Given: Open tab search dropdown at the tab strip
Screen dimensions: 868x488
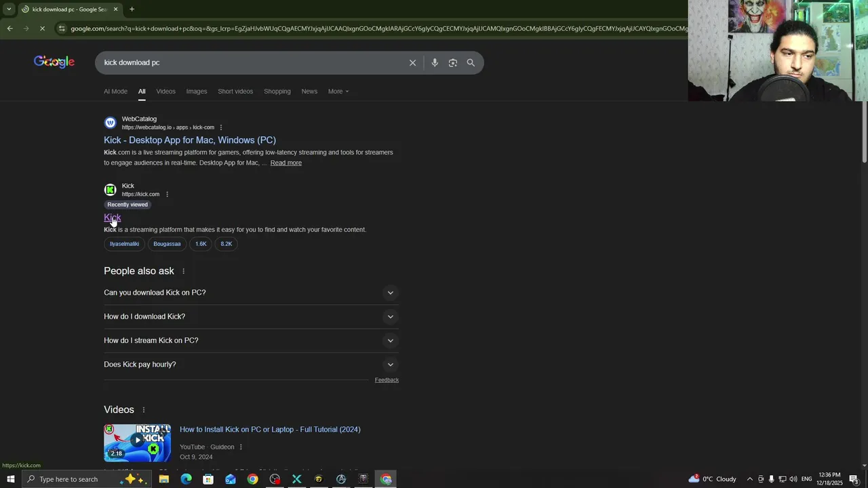Looking at the screenshot, I should pos(9,9).
